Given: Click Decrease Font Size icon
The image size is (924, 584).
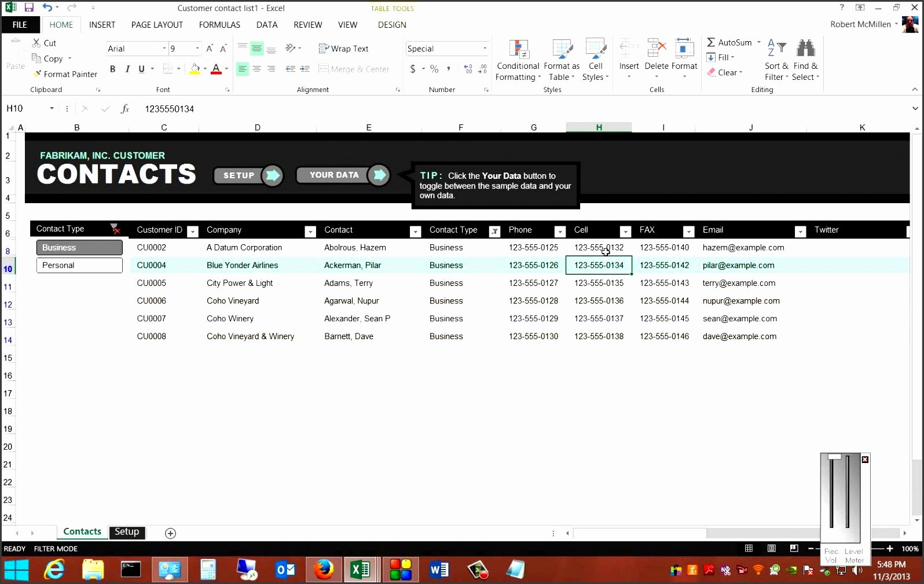Looking at the screenshot, I should pyautogui.click(x=223, y=49).
